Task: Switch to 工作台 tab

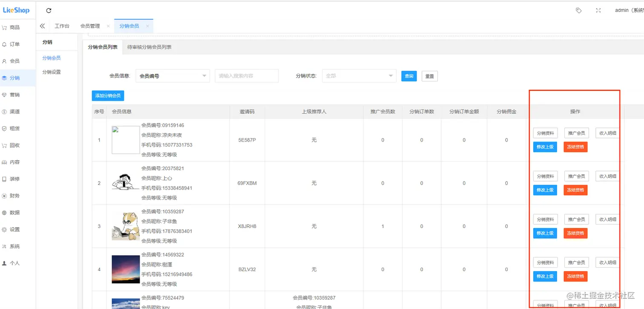Action: 62,26
